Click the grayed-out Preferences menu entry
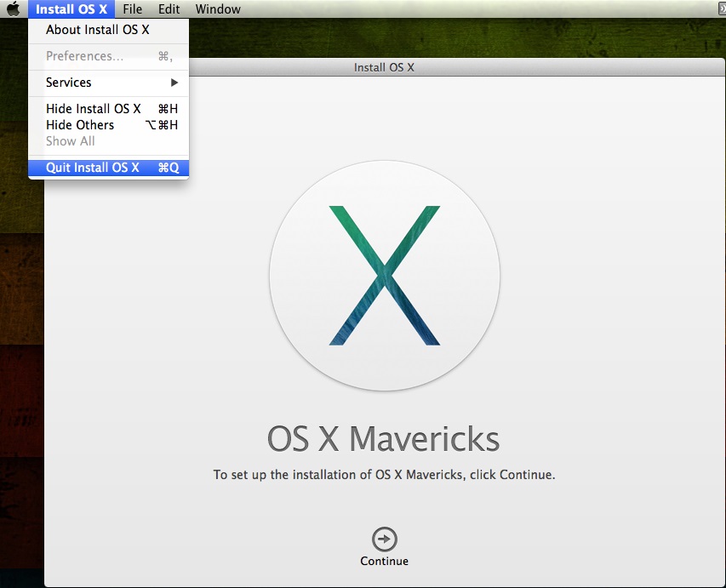 [84, 56]
